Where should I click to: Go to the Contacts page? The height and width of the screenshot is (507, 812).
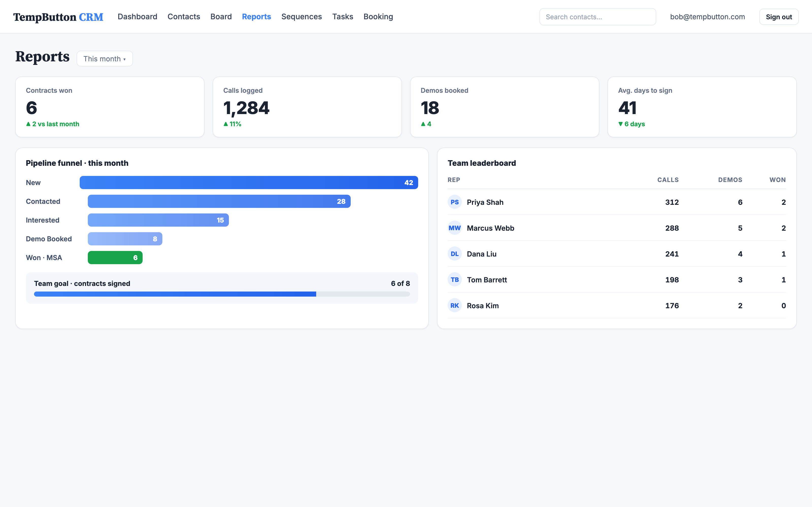tap(183, 17)
